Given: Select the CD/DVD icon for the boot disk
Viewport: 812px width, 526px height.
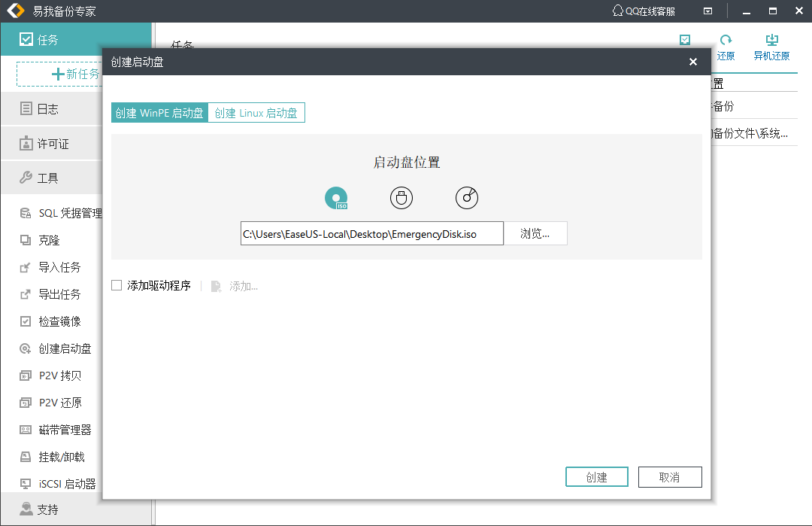Looking at the screenshot, I should coord(467,198).
